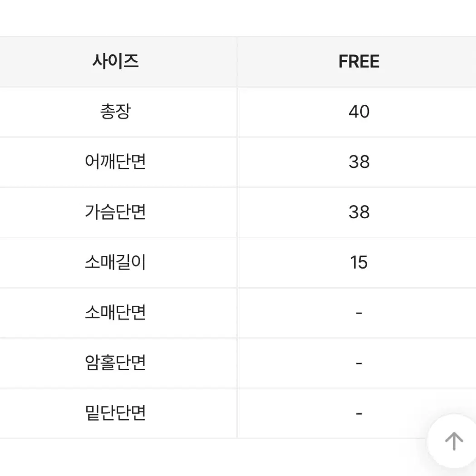Click the 암홀단면 row label

click(x=115, y=363)
